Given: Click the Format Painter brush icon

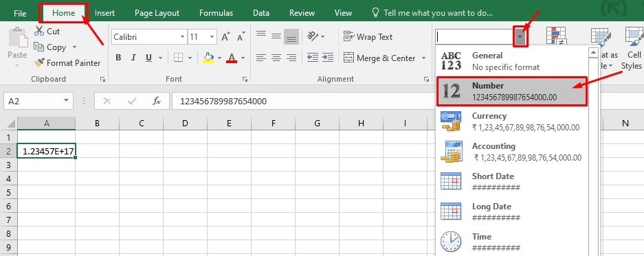Looking at the screenshot, I should (39, 62).
